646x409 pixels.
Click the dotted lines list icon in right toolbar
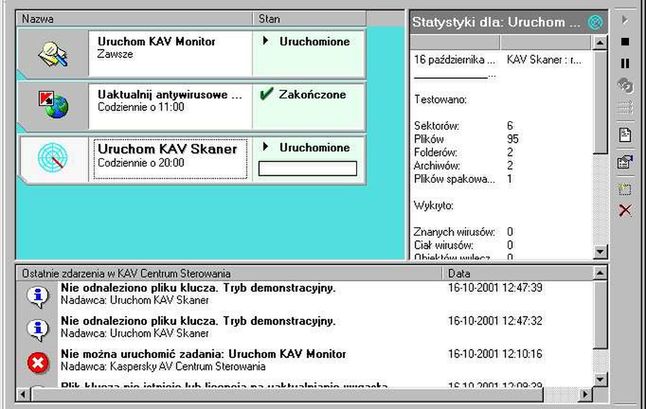(x=625, y=108)
